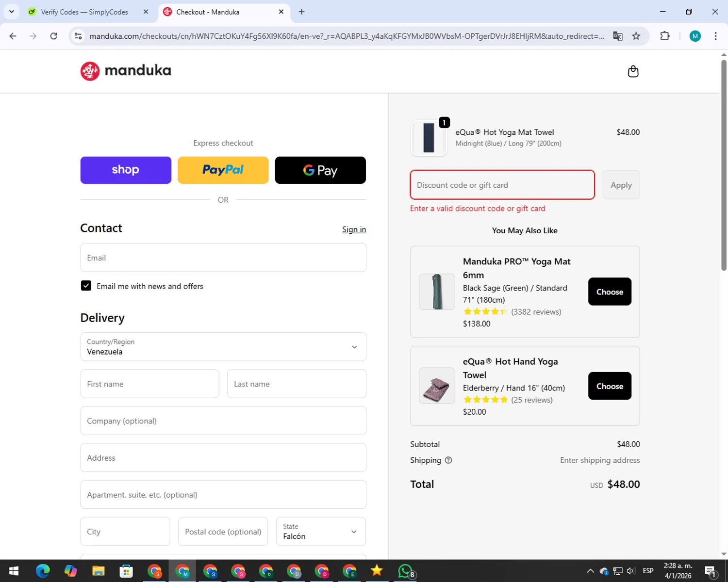The image size is (728, 582).
Task: Open a new browser tab
Action: [301, 12]
